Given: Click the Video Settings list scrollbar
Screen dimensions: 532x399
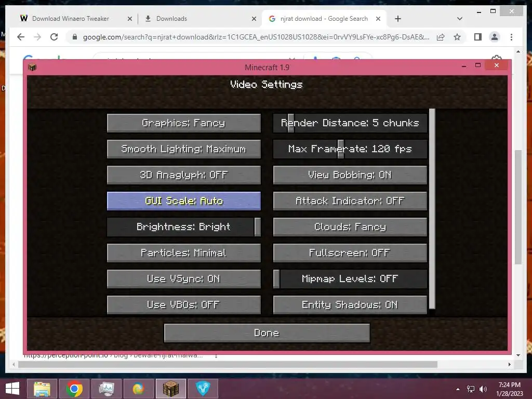Looking at the screenshot, I should point(432,209).
